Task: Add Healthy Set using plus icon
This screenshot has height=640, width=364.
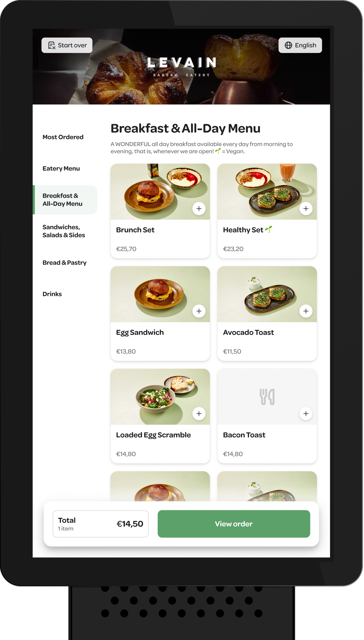Action: tap(306, 208)
